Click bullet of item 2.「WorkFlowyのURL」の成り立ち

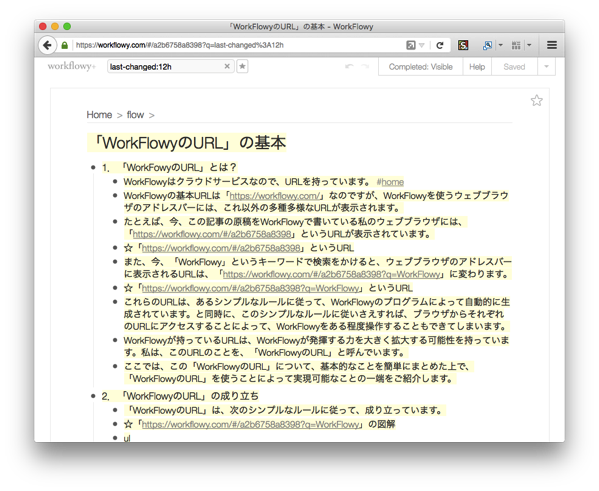[x=93, y=396]
